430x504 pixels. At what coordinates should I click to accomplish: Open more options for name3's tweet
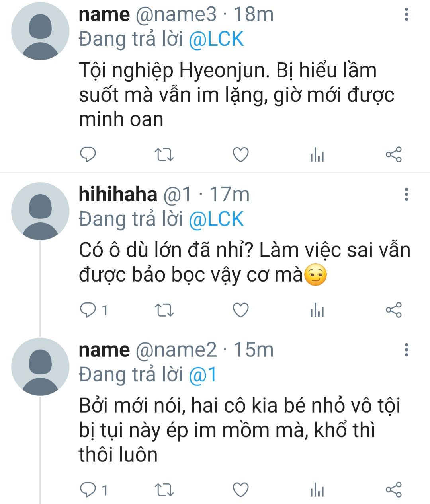pyautogui.click(x=406, y=14)
